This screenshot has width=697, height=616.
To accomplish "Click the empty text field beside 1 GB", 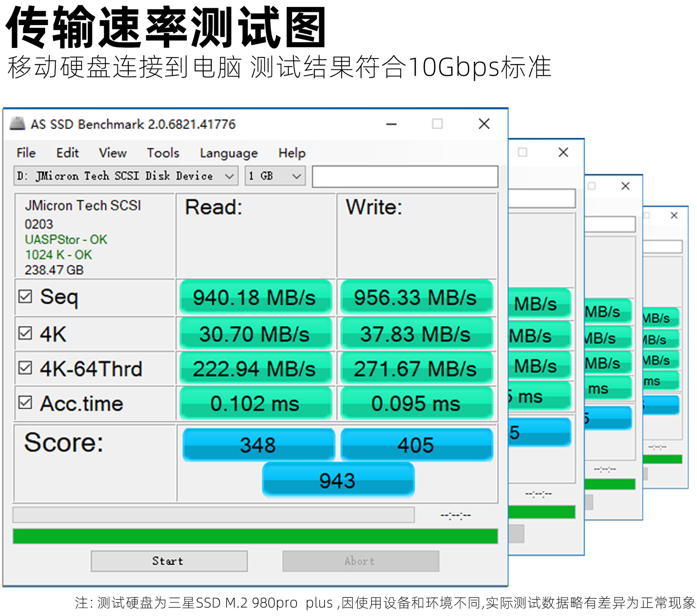I will [405, 177].
